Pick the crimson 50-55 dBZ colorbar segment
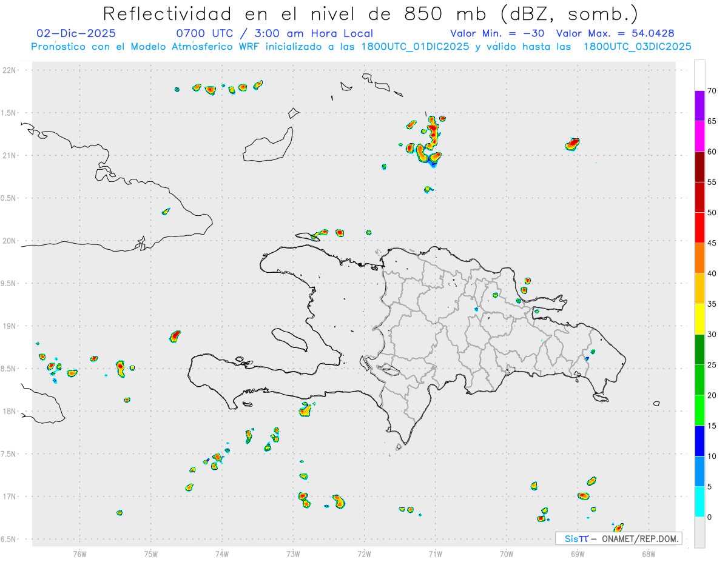This screenshot has width=728, height=562. point(700,197)
